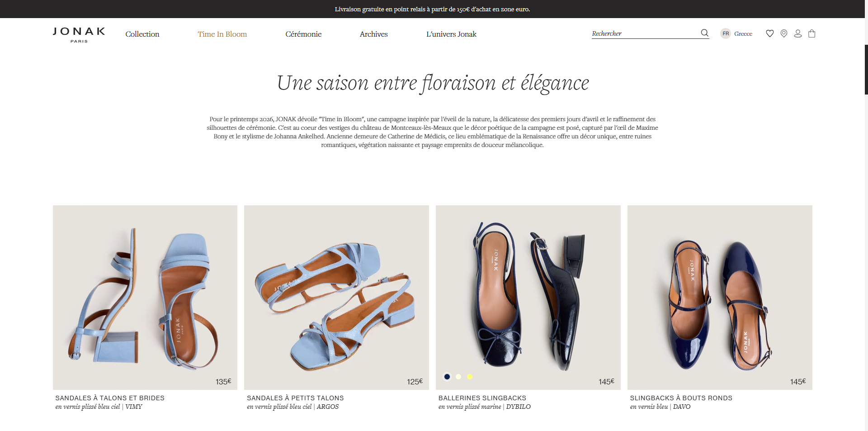Expand the L'univers Jonak menu
Image resolution: width=868 pixels, height=431 pixels.
pos(451,34)
